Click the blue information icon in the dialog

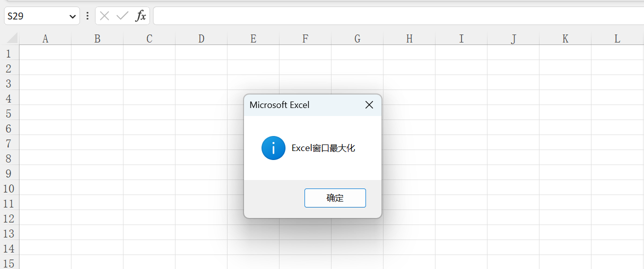tap(273, 148)
